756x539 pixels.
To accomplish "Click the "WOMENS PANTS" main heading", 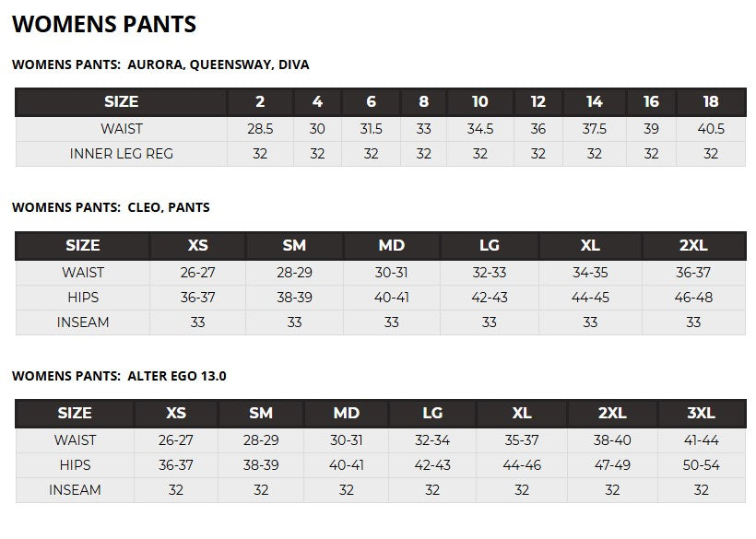I will click(104, 25).
